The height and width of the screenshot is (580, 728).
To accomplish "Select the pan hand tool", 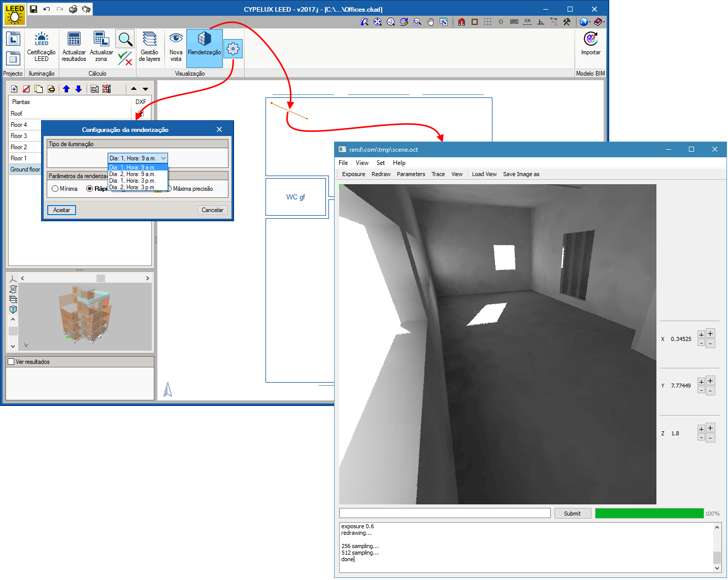I will tap(431, 22).
